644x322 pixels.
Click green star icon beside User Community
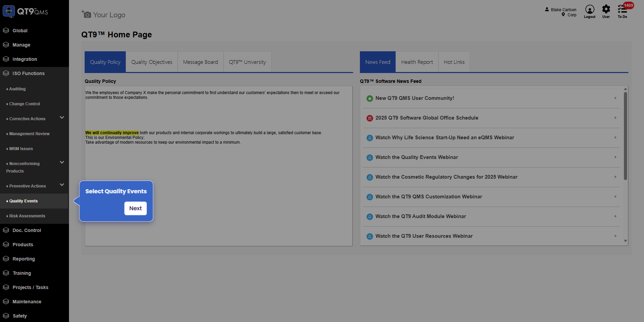click(x=370, y=99)
